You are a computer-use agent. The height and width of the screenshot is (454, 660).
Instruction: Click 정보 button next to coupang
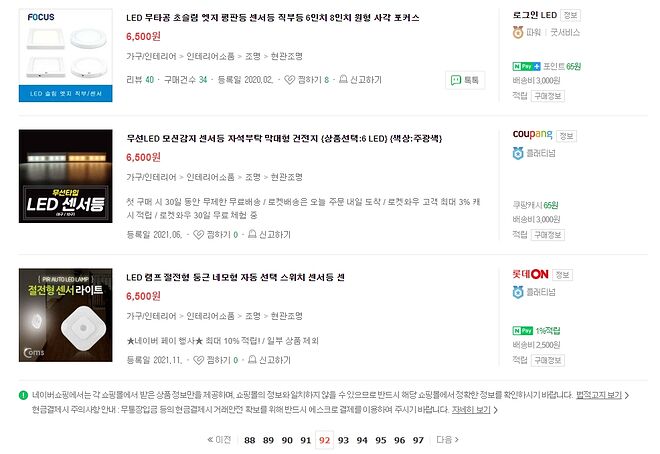click(x=566, y=136)
